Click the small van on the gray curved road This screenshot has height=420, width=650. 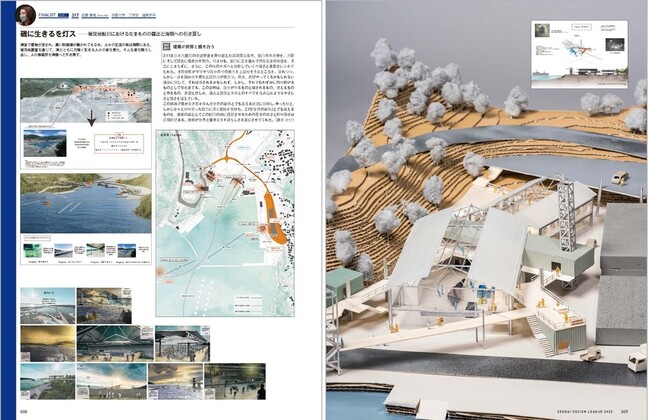click(620, 177)
